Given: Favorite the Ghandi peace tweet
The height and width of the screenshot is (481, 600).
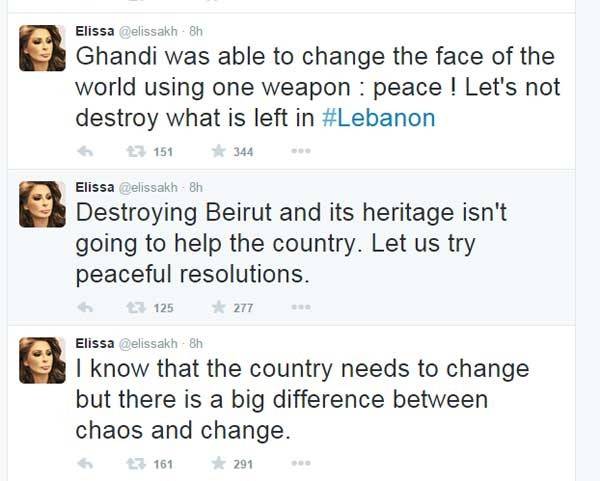Looking at the screenshot, I should (217, 152).
